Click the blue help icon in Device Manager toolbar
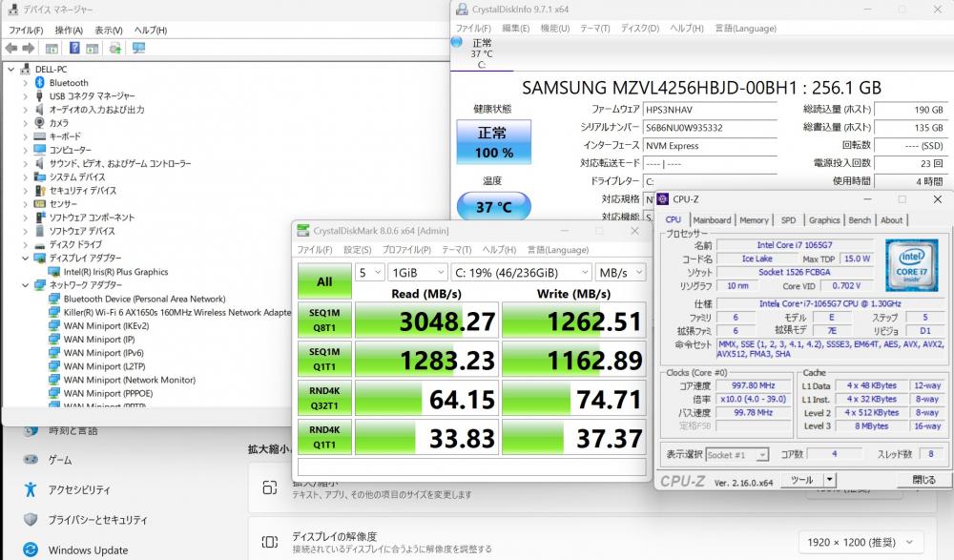Image resolution: width=954 pixels, height=560 pixels. (73, 48)
